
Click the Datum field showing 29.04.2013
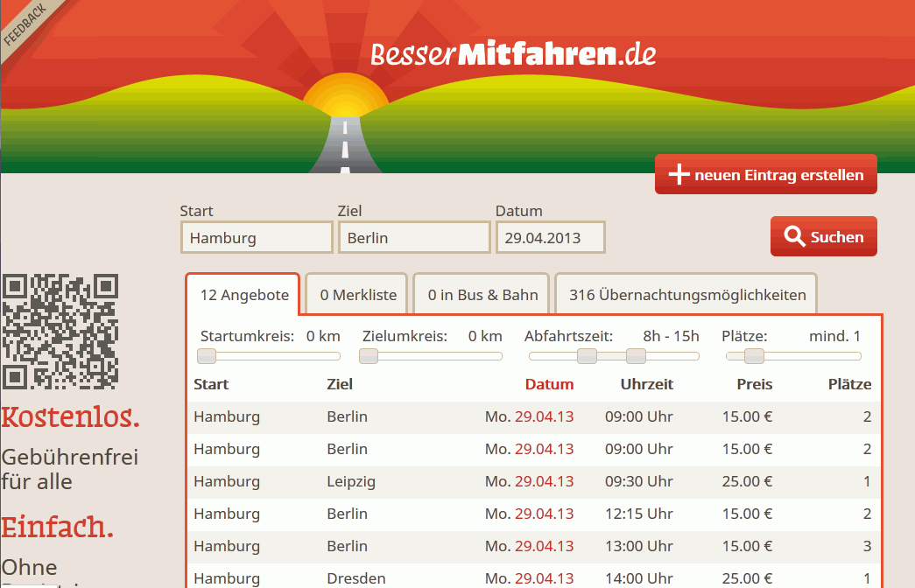coord(550,238)
